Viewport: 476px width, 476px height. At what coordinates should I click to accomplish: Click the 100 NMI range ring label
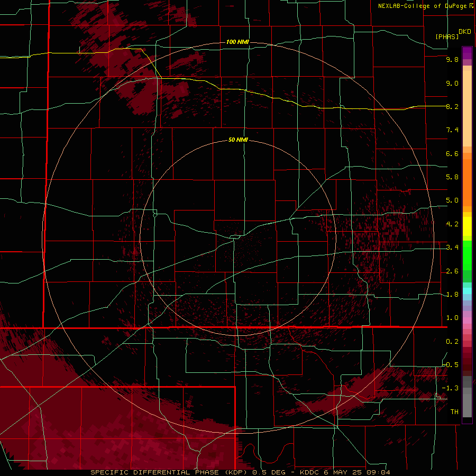(x=237, y=42)
